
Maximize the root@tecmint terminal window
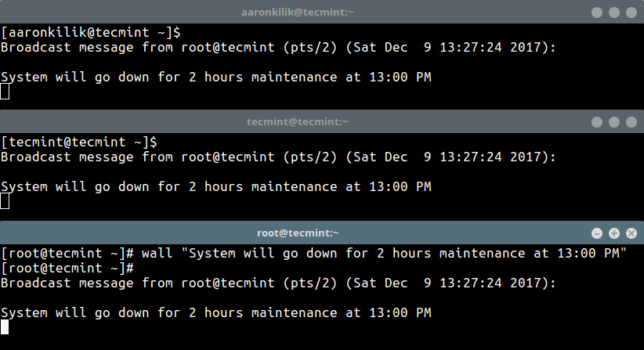pyautogui.click(x=613, y=233)
